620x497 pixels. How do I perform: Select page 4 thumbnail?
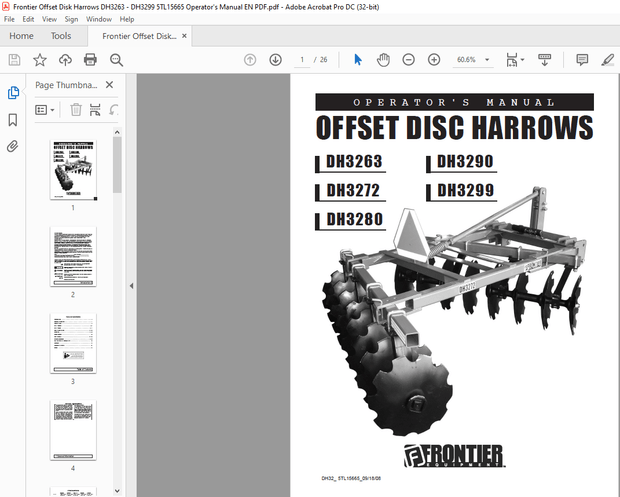73,430
